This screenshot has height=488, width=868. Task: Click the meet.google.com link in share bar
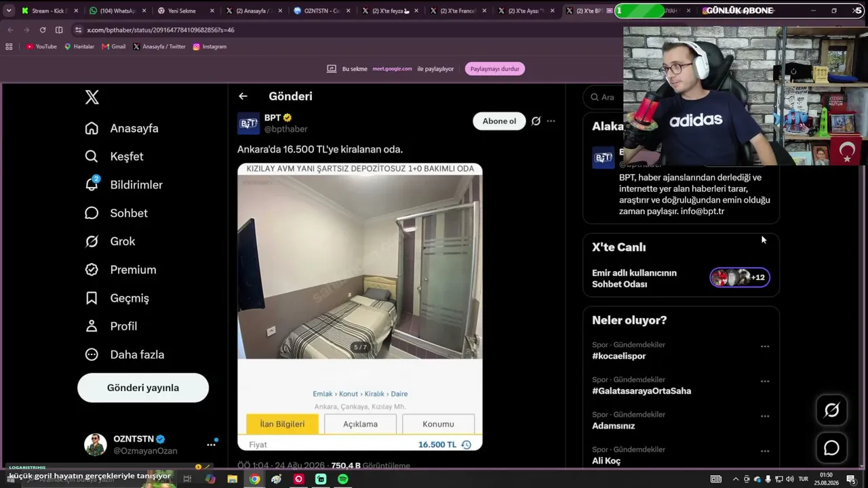(x=392, y=68)
